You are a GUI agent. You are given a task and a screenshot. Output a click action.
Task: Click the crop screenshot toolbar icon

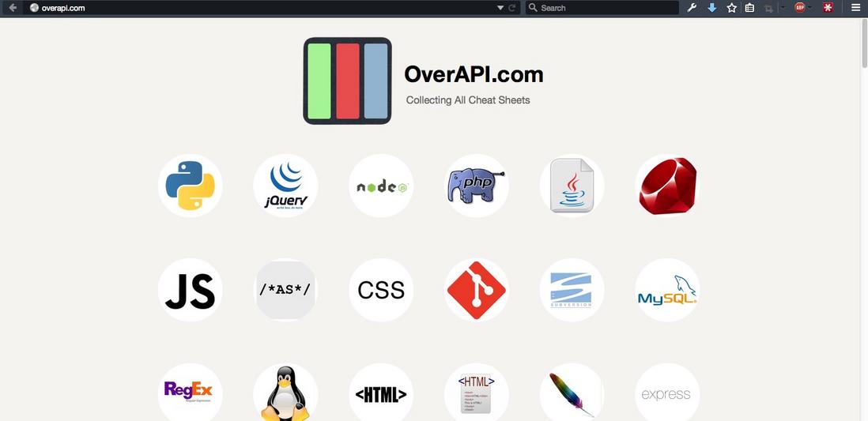pos(768,8)
